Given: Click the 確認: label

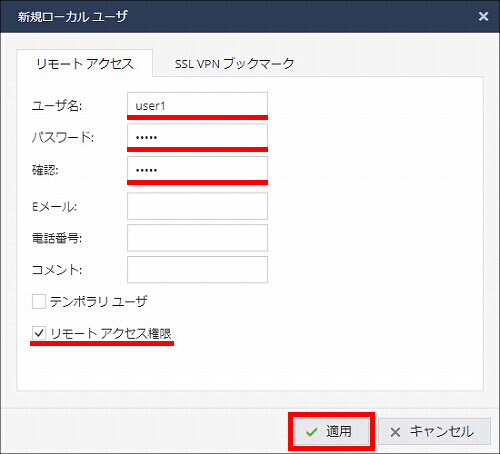Looking at the screenshot, I should coord(45,170).
